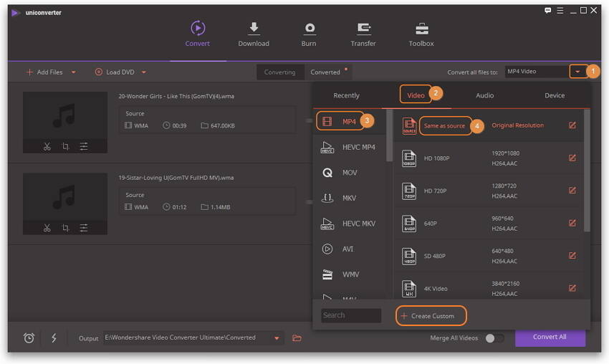Open the Download section
609x364 pixels.
click(254, 34)
